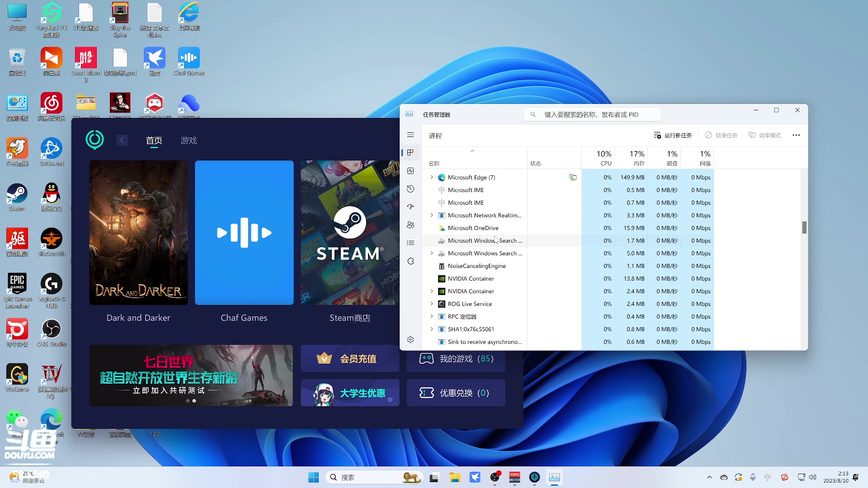
Task: Click the 七日世界 promo banner
Action: (191, 375)
